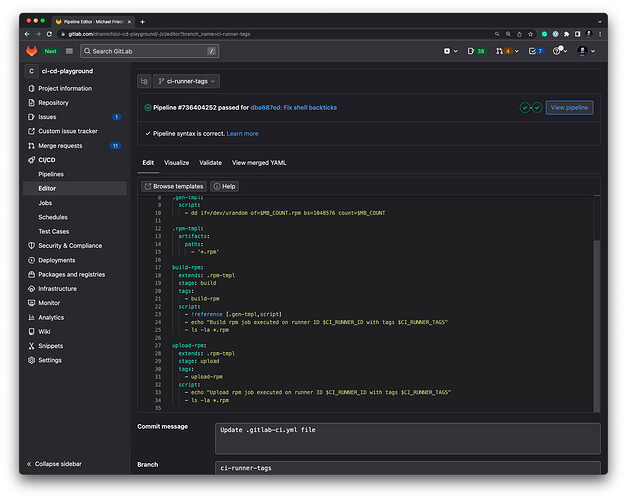The width and height of the screenshot is (627, 500).
Task: Open Snippets in the sidebar
Action: 51,346
